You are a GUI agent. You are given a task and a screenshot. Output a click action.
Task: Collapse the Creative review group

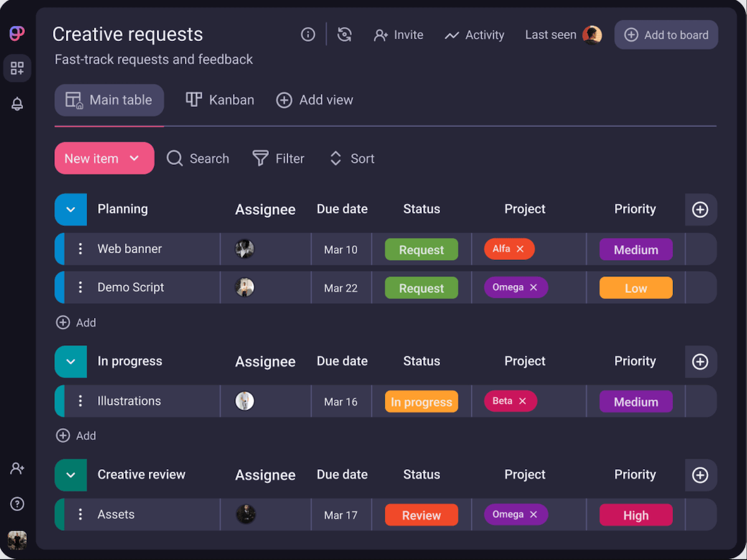[70, 475]
